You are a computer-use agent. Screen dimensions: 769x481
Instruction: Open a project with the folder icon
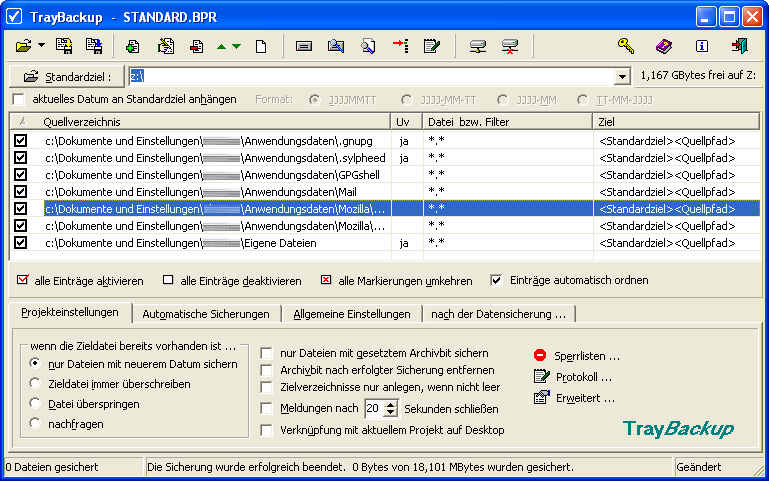(23, 47)
